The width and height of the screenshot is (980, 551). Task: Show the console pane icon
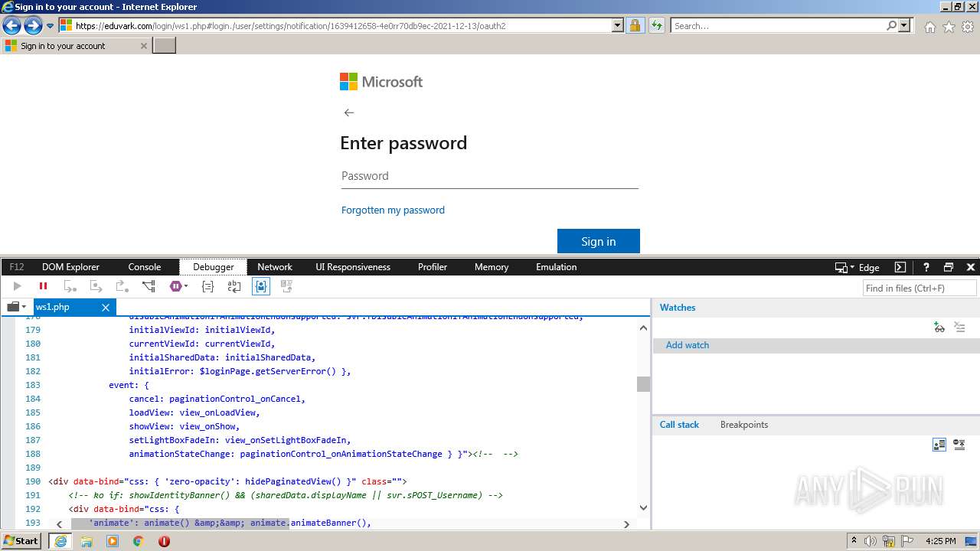(x=900, y=267)
